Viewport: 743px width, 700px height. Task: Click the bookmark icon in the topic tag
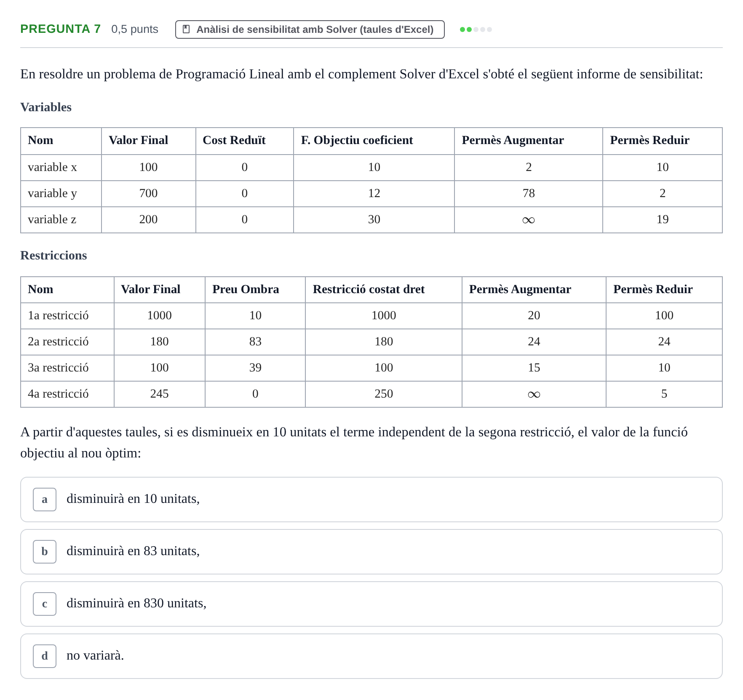click(x=186, y=29)
